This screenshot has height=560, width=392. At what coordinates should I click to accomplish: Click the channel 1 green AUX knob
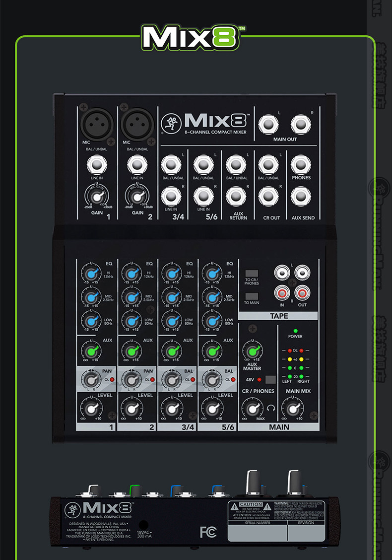point(91,350)
